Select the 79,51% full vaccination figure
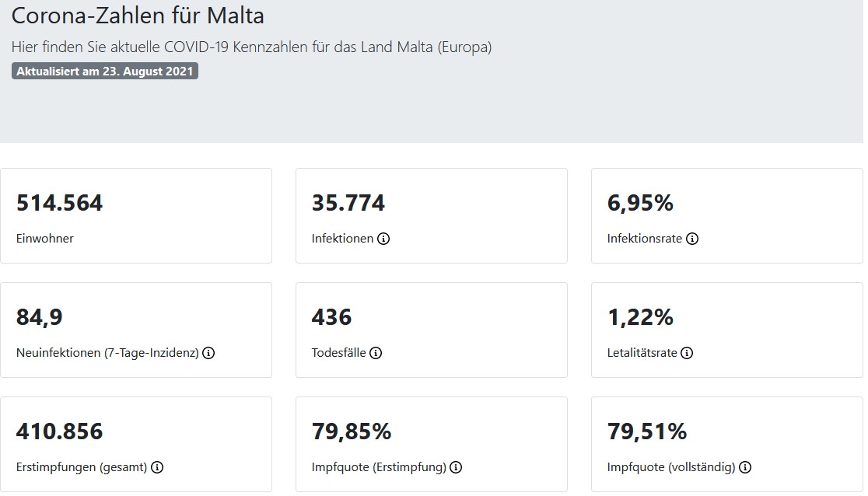The image size is (868, 496). (x=647, y=431)
